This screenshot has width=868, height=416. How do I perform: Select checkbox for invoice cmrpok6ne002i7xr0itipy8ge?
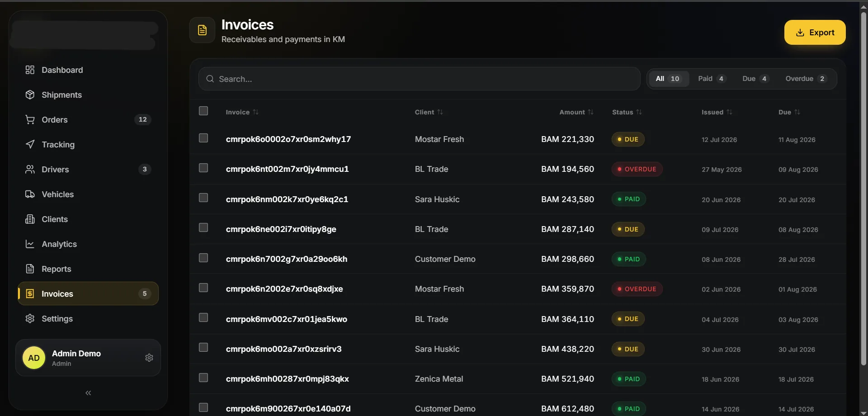click(203, 227)
